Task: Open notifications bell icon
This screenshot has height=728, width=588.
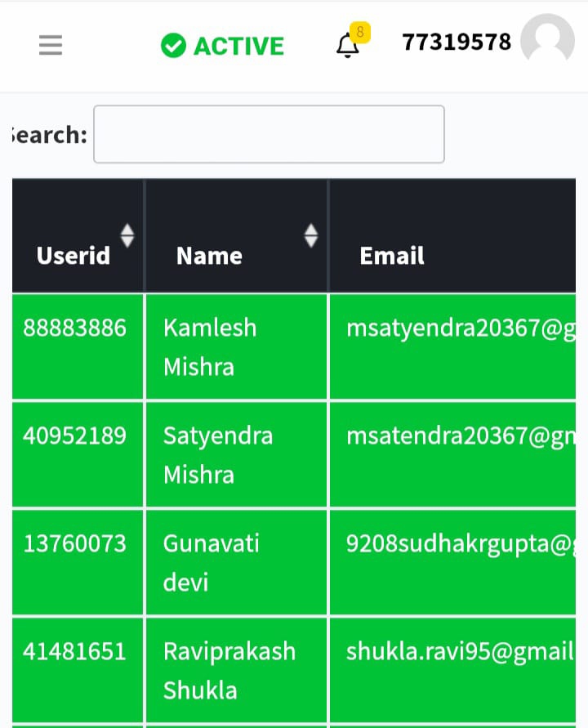Action: click(x=347, y=47)
